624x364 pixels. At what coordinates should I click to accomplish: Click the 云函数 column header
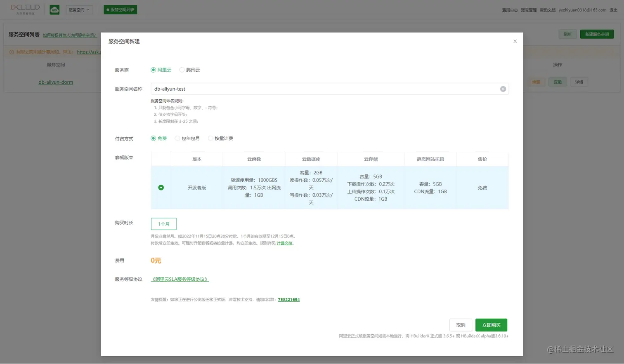(254, 159)
